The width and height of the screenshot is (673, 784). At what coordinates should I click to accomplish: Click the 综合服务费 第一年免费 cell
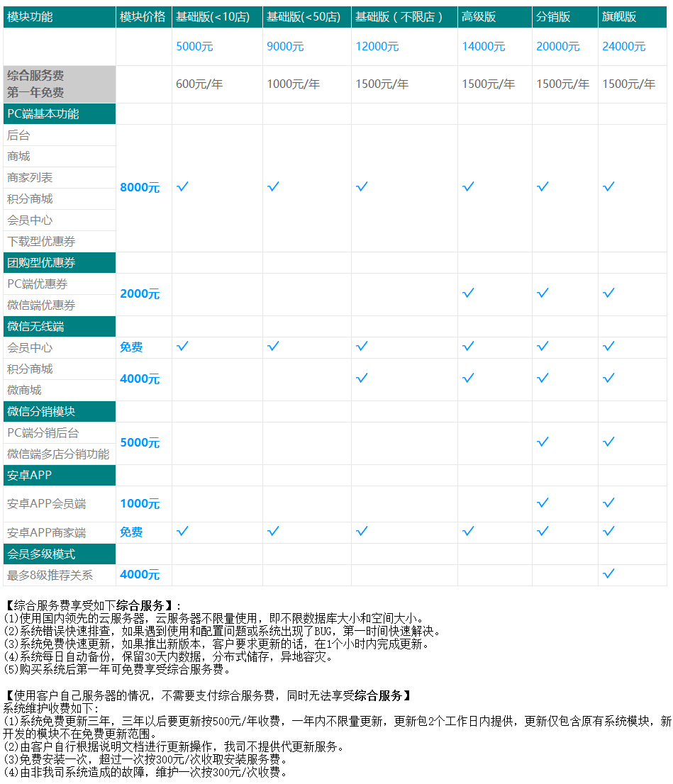click(x=60, y=84)
